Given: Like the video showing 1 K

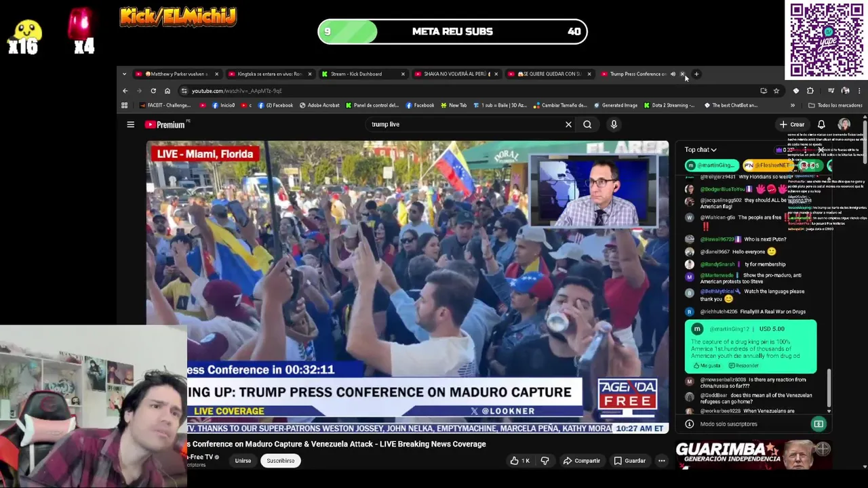Looking at the screenshot, I should [519, 461].
